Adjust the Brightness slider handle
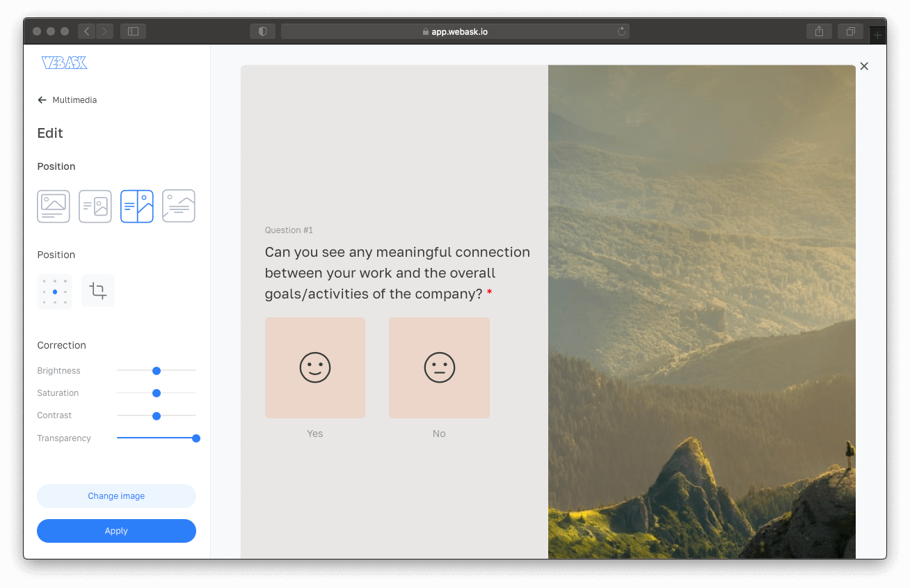The image size is (910, 588). (x=157, y=371)
